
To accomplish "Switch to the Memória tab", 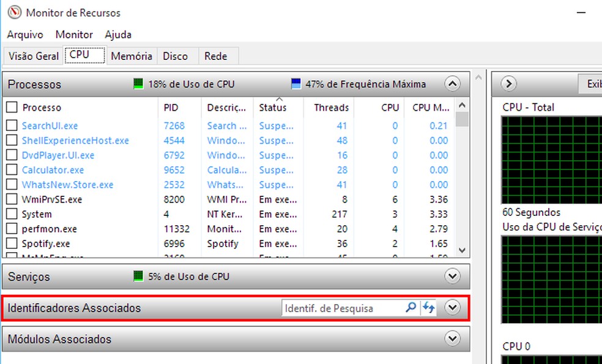I will [x=132, y=56].
